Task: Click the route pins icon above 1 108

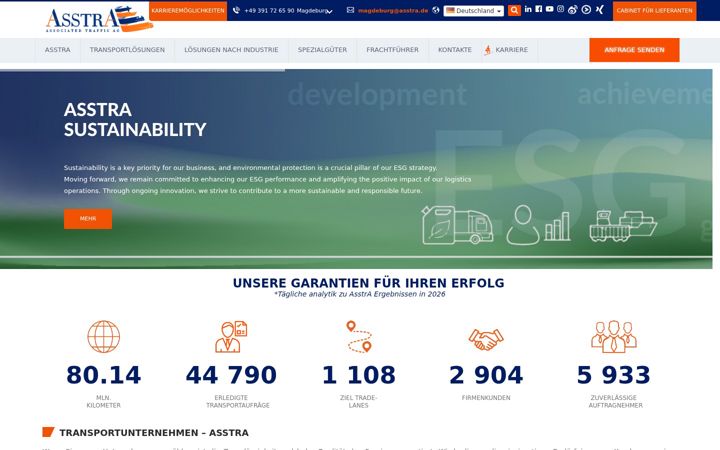Action: pyautogui.click(x=359, y=337)
